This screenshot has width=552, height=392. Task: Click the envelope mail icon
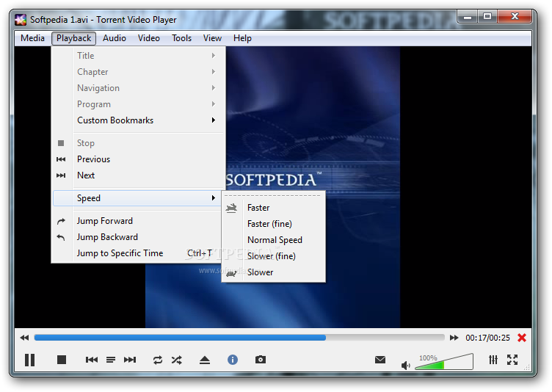(380, 360)
